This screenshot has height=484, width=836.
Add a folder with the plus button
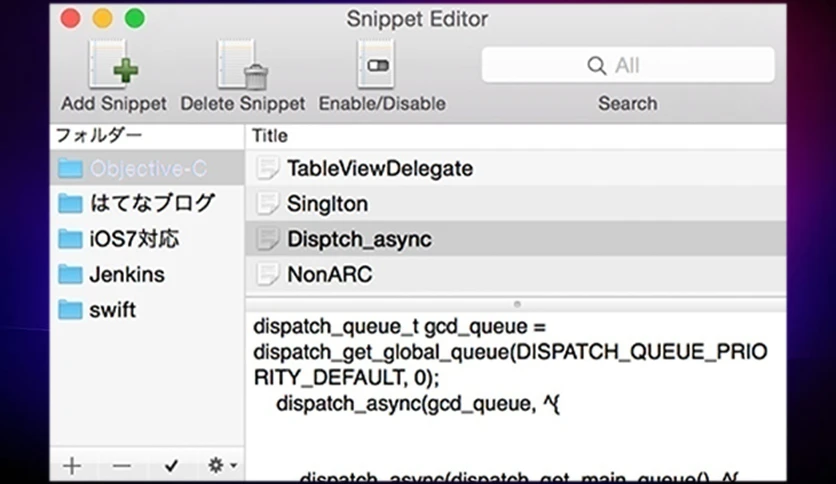[x=72, y=466]
